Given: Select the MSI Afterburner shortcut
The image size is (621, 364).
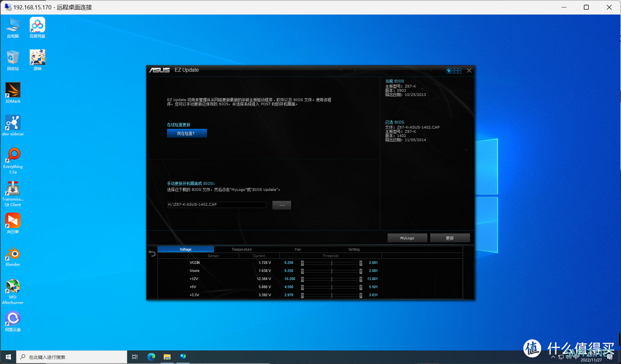Looking at the screenshot, I should point(13,292).
